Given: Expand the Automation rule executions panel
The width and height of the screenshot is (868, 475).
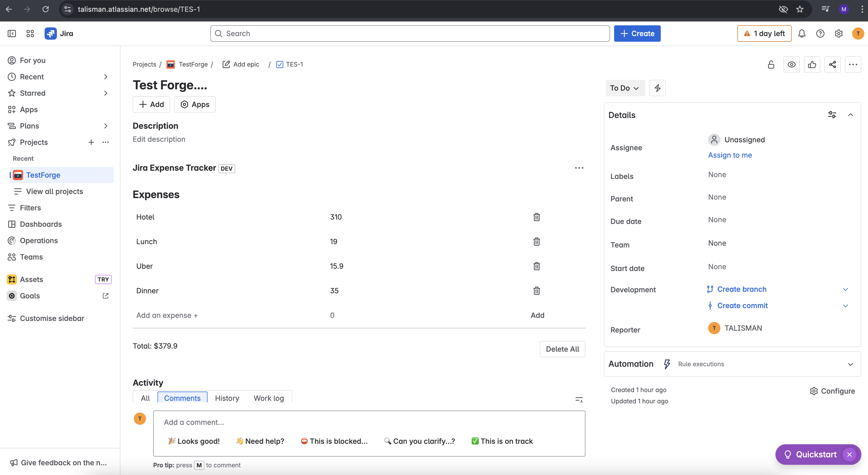Looking at the screenshot, I should coord(850,364).
